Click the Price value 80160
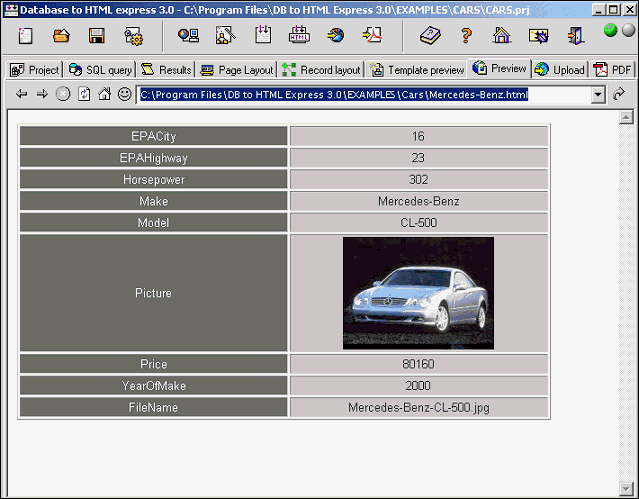 click(419, 364)
